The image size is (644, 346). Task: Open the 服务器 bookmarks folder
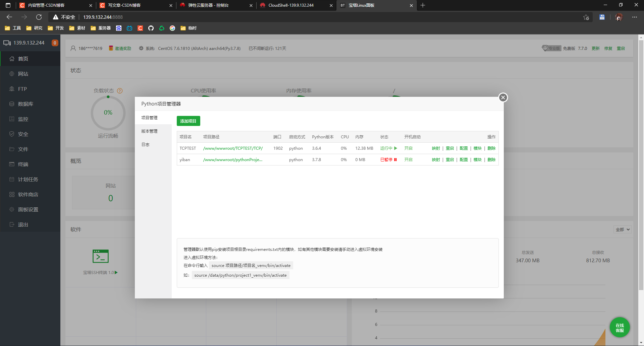(101, 28)
